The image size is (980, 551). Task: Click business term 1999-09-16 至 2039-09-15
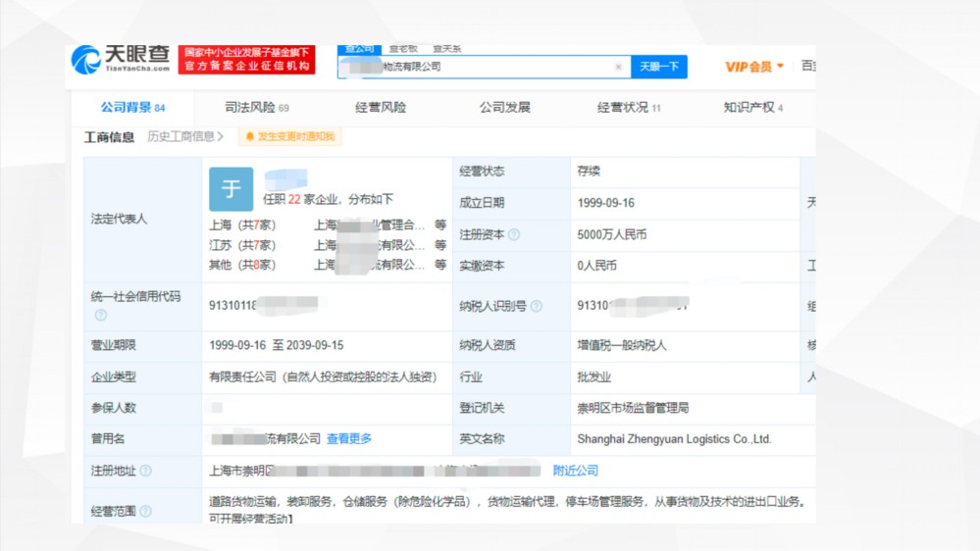[x=277, y=345]
